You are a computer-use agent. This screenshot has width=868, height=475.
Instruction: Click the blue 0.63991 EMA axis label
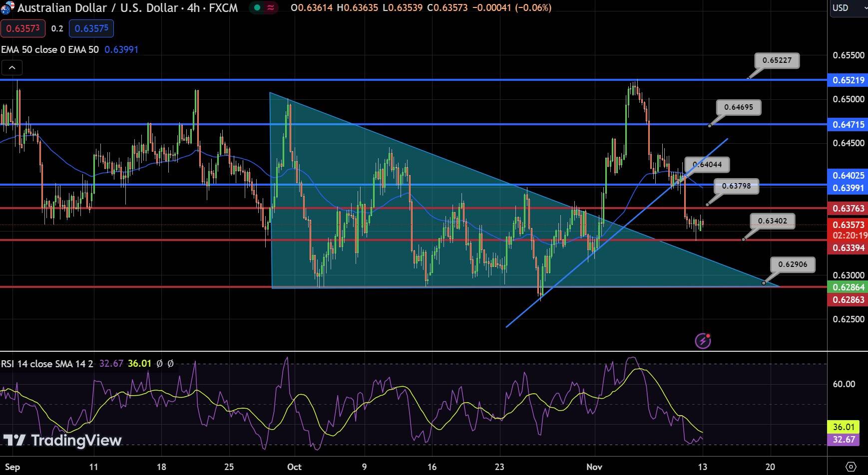tap(848, 188)
